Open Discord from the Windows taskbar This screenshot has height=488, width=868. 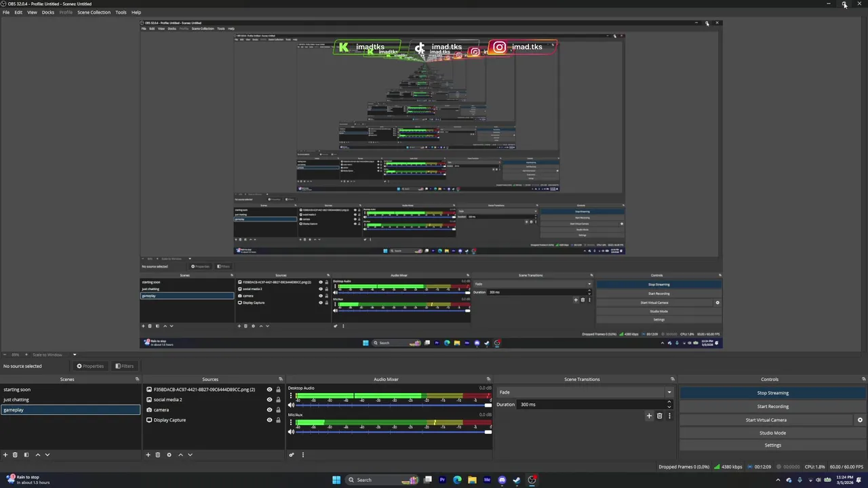pos(502,480)
